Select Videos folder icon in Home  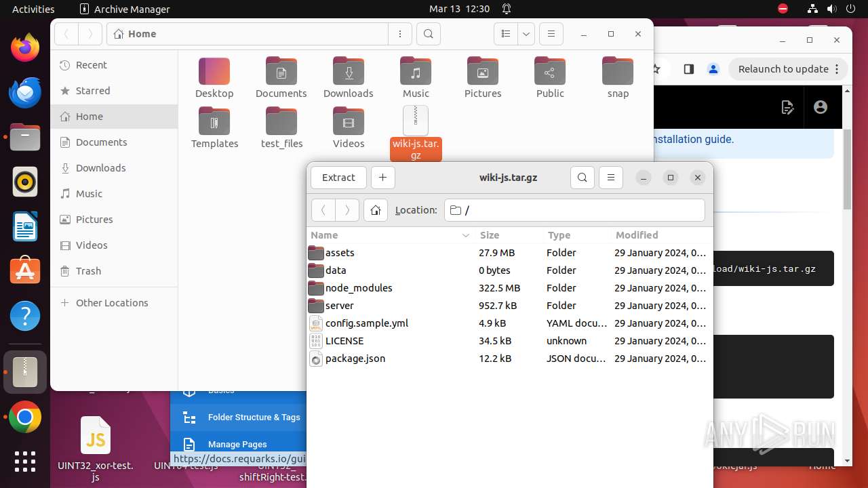point(349,122)
